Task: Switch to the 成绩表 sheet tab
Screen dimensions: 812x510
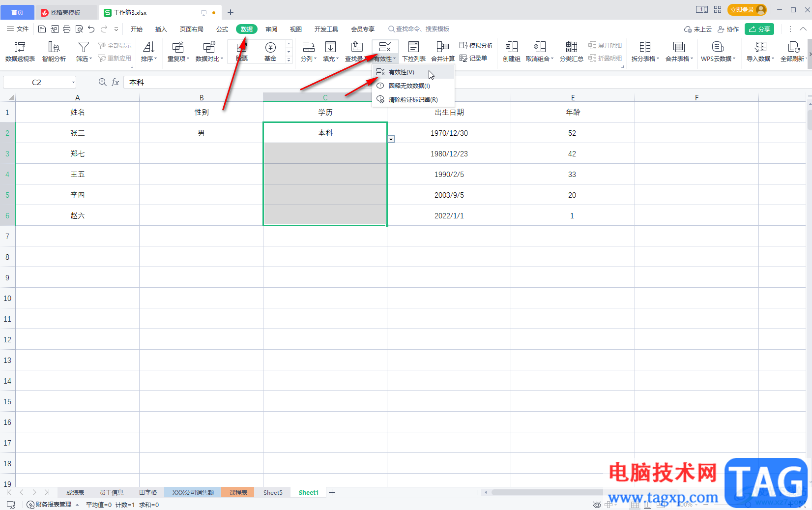Action: [75, 492]
